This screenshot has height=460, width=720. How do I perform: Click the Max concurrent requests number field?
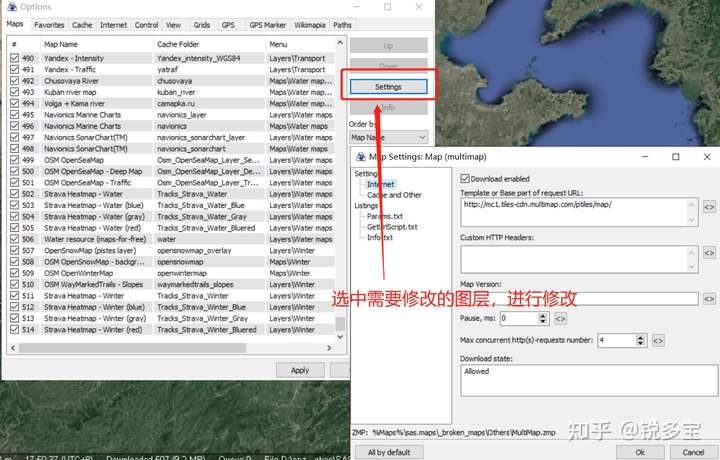click(617, 340)
